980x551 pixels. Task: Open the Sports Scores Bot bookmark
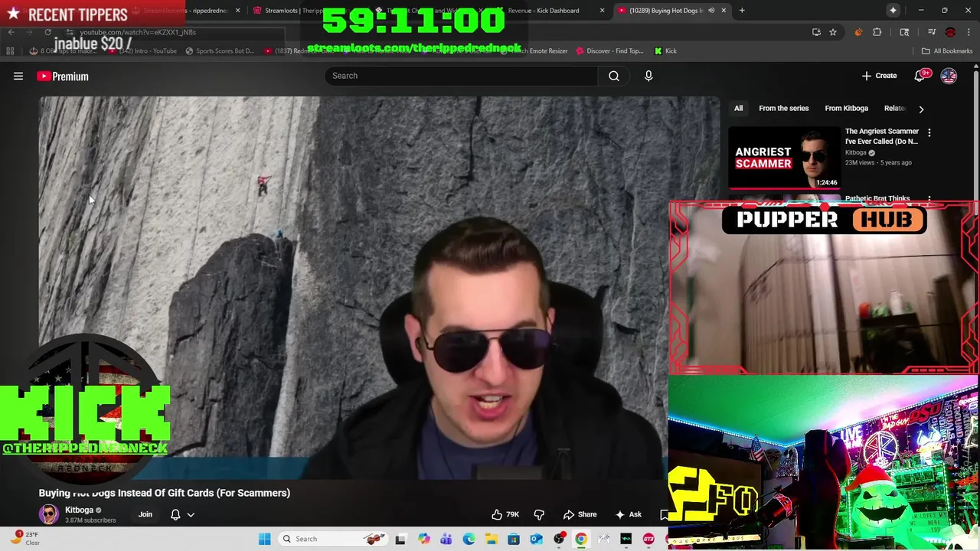(219, 51)
